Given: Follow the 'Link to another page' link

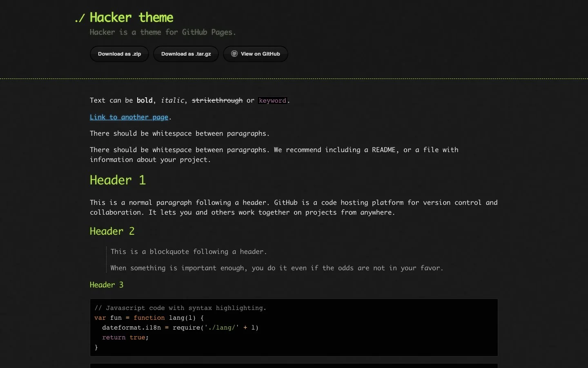Looking at the screenshot, I should coord(129,117).
